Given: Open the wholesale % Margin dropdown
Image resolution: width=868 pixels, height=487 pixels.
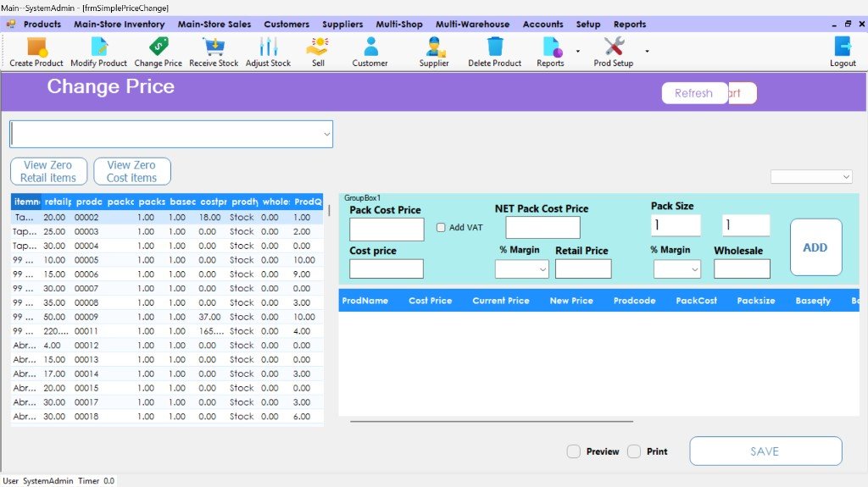Looking at the screenshot, I should coord(677,269).
